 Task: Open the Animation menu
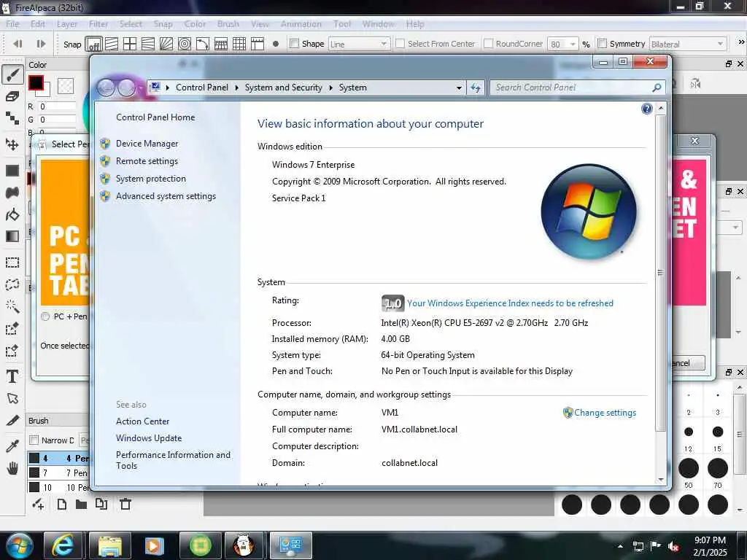coord(301,24)
